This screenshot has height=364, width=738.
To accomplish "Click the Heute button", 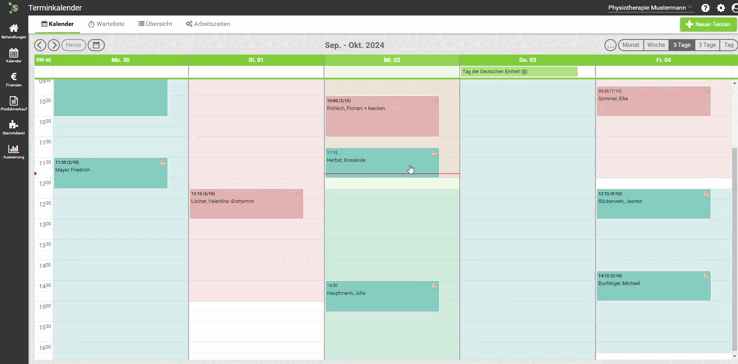I will coord(74,45).
